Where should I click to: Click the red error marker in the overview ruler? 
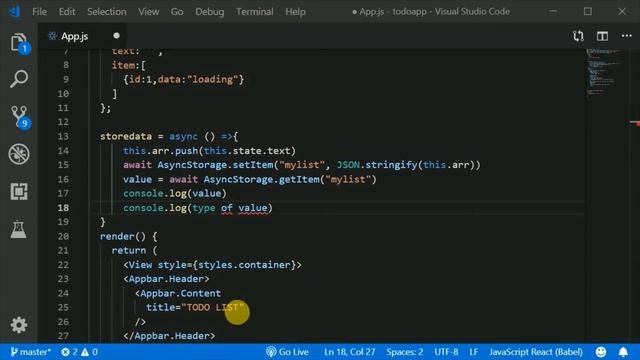pos(635,122)
